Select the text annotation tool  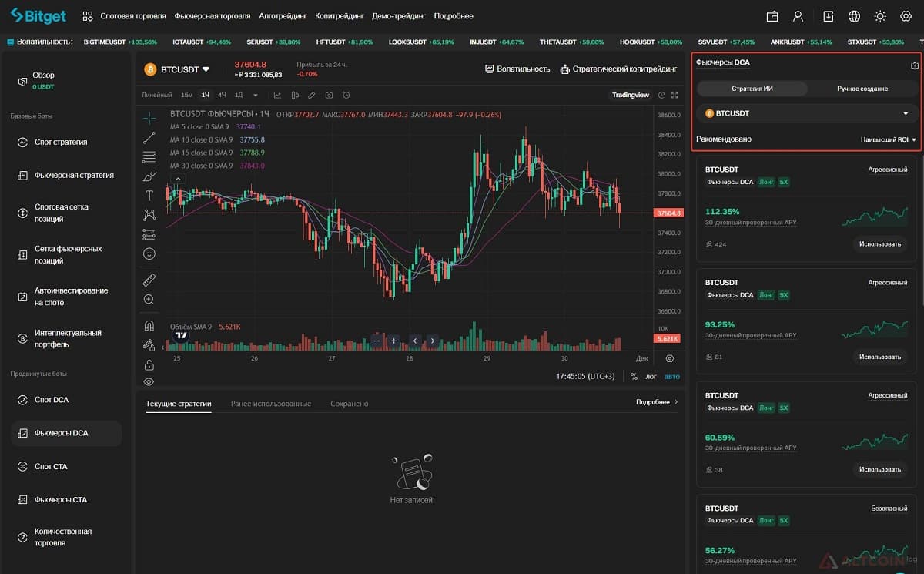149,196
